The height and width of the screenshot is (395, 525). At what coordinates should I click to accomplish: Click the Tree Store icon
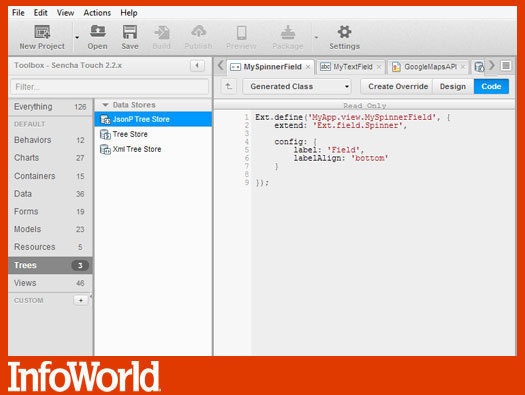105,134
